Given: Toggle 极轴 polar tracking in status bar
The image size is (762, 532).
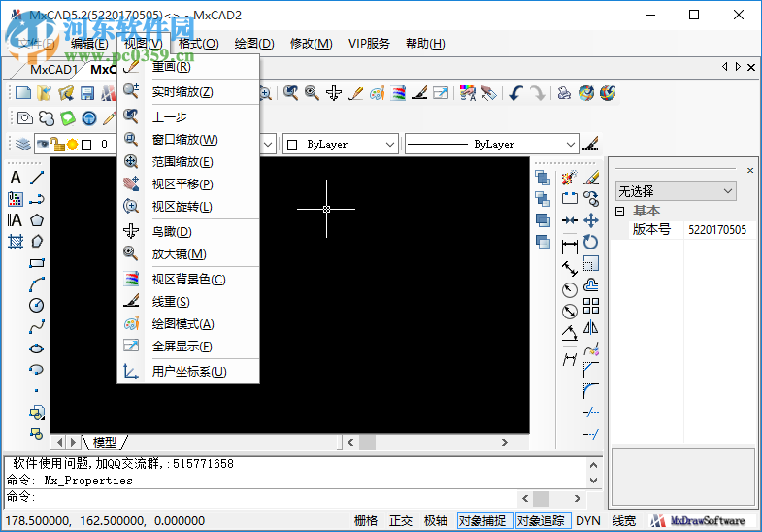Looking at the screenshot, I should pyautogui.click(x=436, y=520).
